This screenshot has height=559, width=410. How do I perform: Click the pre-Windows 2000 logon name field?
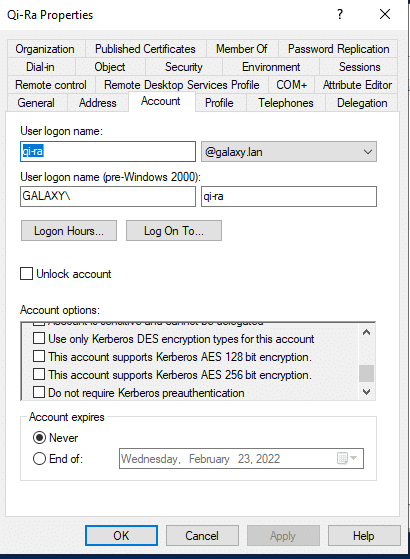pyautogui.click(x=289, y=196)
